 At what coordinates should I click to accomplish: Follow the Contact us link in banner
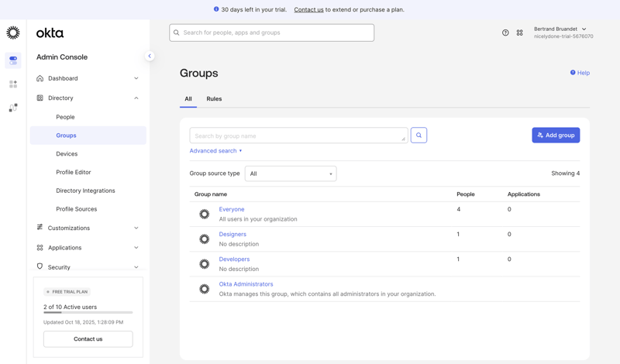point(308,9)
